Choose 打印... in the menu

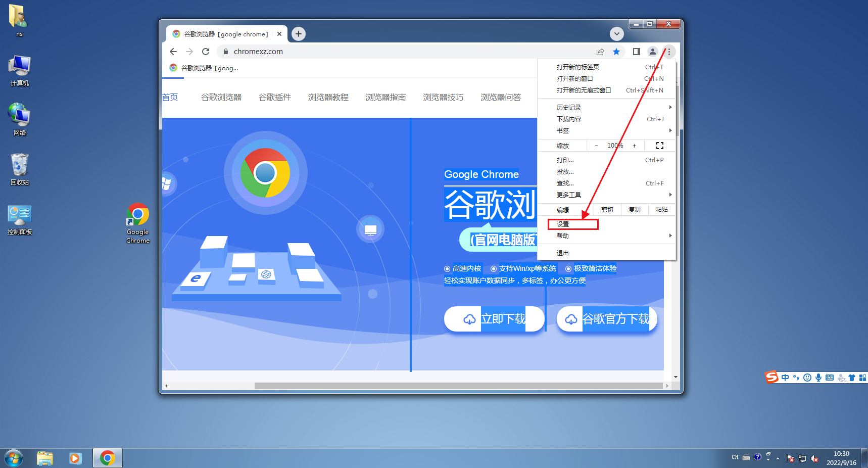tap(606, 160)
